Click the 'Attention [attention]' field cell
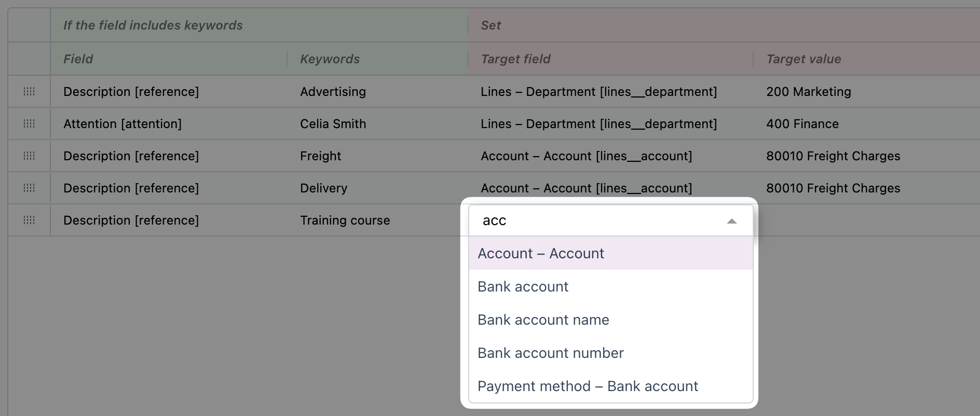Viewport: 980px width, 416px height. (x=169, y=123)
